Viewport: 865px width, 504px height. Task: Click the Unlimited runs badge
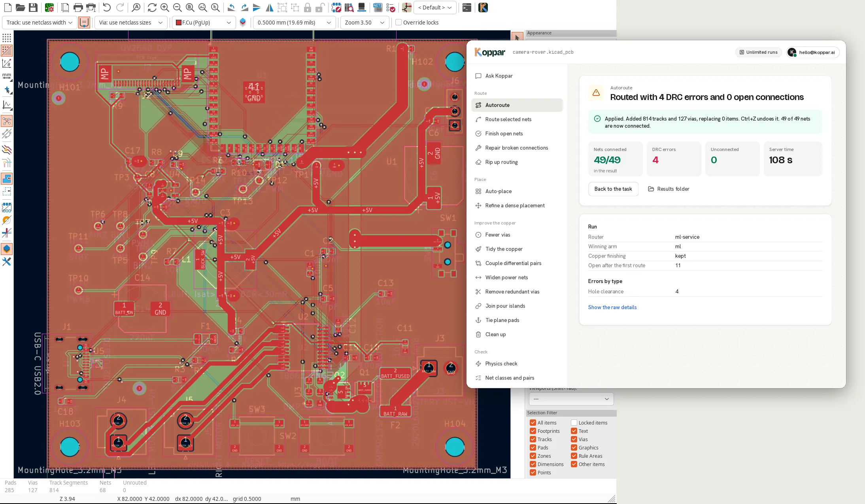coord(758,52)
